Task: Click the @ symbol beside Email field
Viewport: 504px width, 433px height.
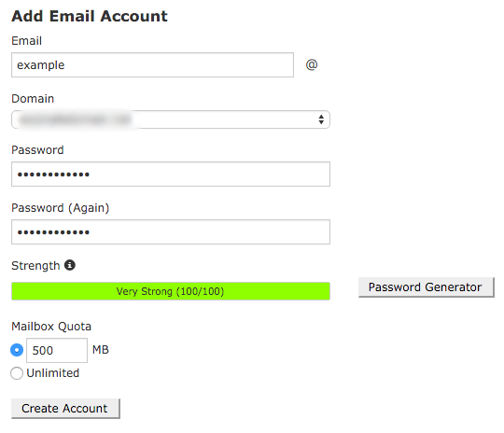Action: pyautogui.click(x=312, y=64)
